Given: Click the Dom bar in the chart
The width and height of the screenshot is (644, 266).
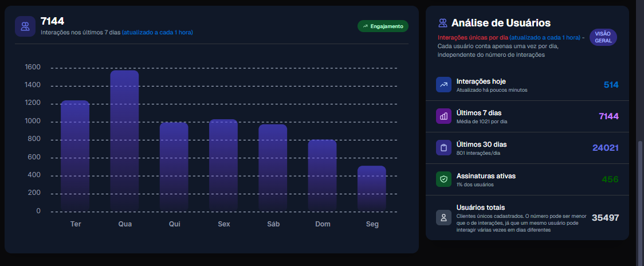Looking at the screenshot, I should pyautogui.click(x=322, y=175).
